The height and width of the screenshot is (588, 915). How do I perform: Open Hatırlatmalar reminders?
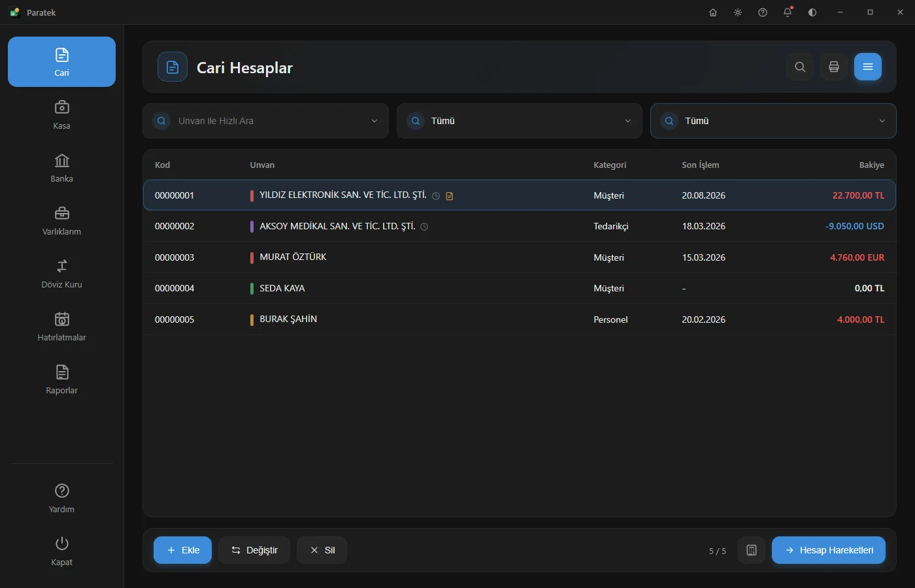coord(61,326)
